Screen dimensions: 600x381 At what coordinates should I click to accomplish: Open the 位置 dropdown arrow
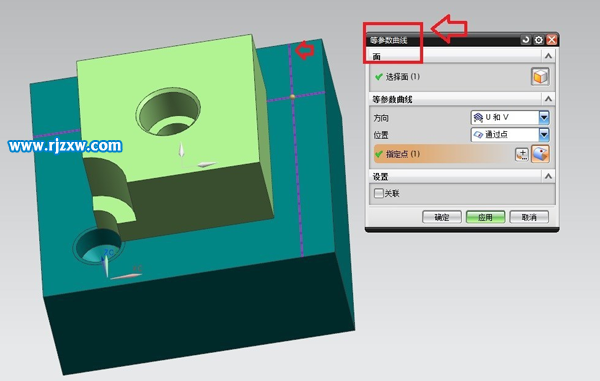tap(544, 134)
